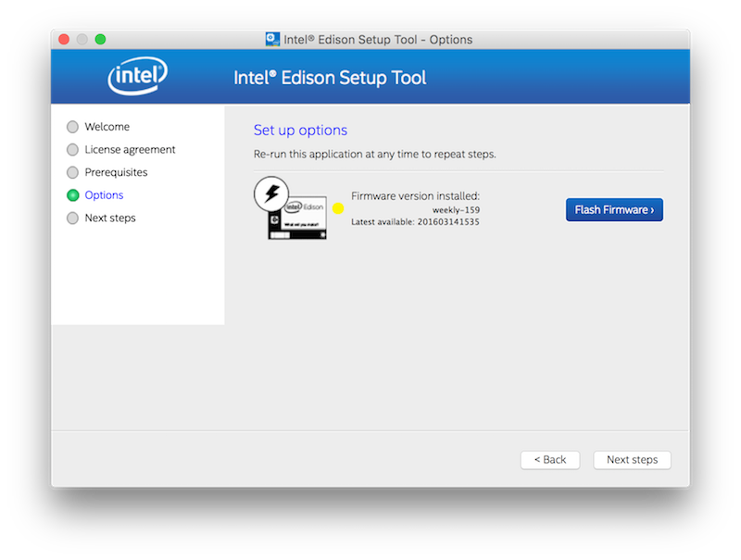Viewport: 741px width, 560px height.
Task: Click the Intel logo in the header
Action: 137,77
